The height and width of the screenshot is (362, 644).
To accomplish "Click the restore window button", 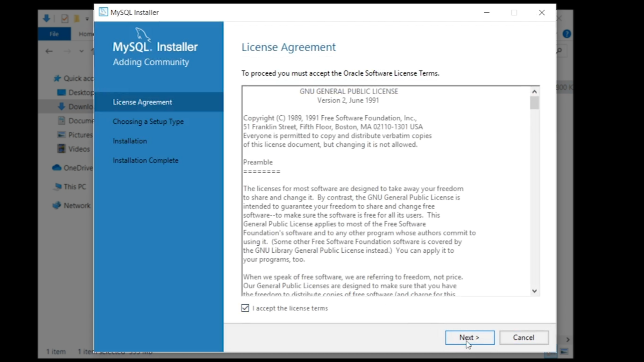I will 514,12.
